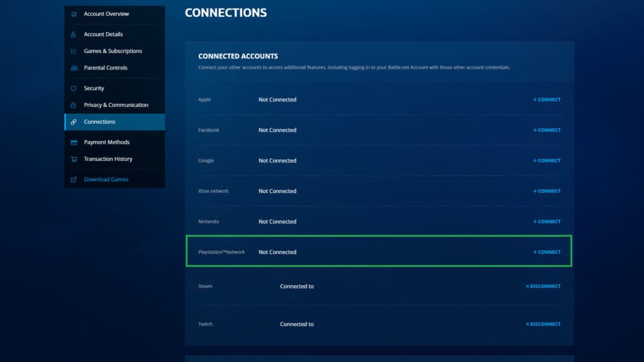Click the Account Details person icon
Viewport: 644px width, 362px height.
74,34
